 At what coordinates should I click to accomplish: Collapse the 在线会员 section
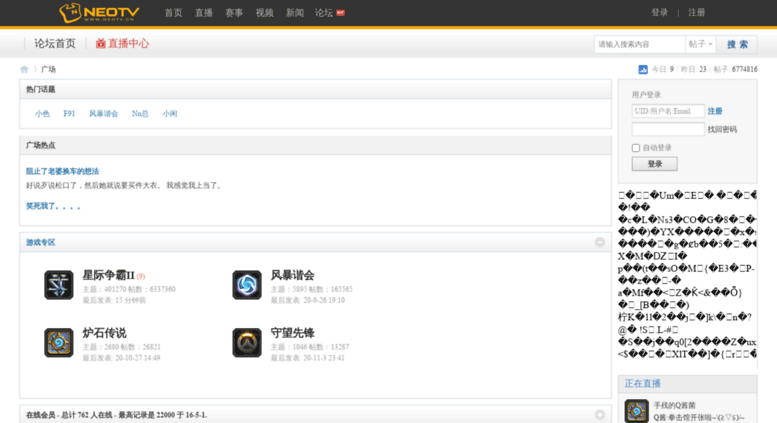(600, 415)
